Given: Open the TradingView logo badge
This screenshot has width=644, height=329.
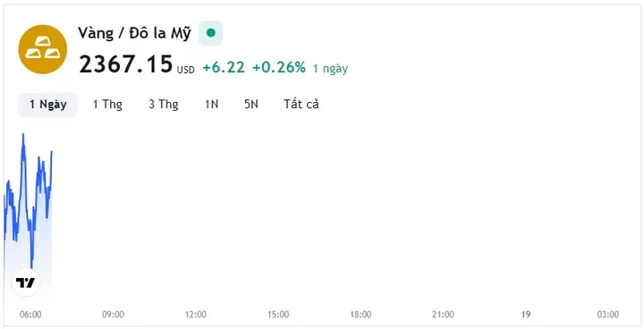Looking at the screenshot, I should click(x=26, y=283).
